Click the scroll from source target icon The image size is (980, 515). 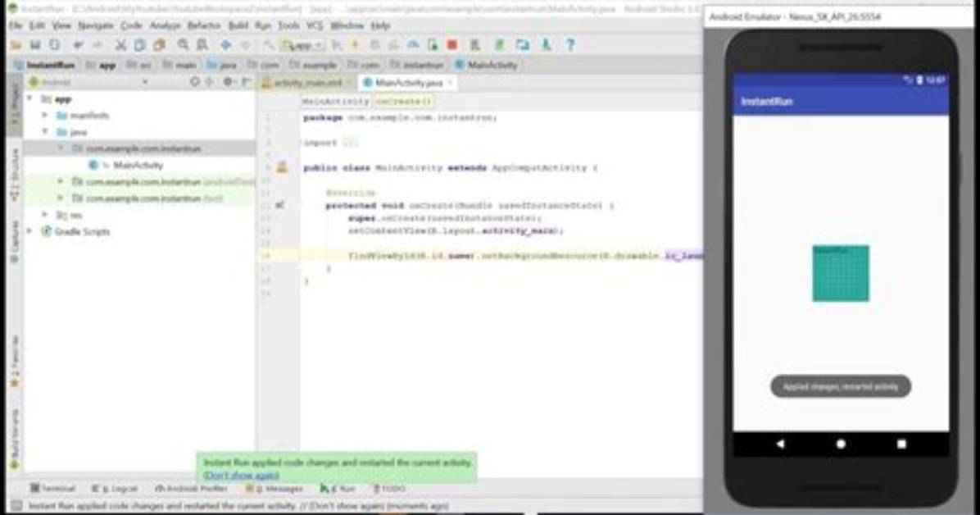pos(195,82)
